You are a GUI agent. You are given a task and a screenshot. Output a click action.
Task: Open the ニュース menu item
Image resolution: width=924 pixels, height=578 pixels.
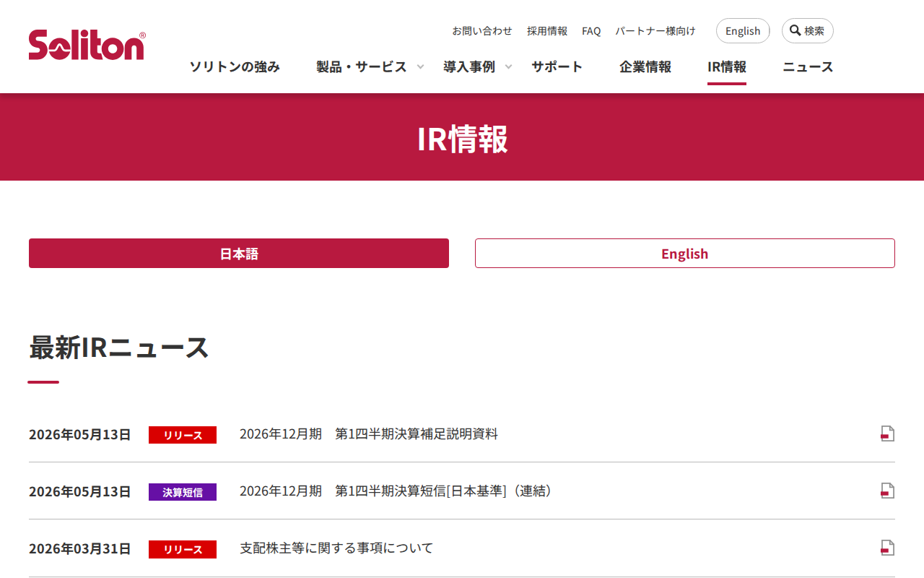point(808,66)
